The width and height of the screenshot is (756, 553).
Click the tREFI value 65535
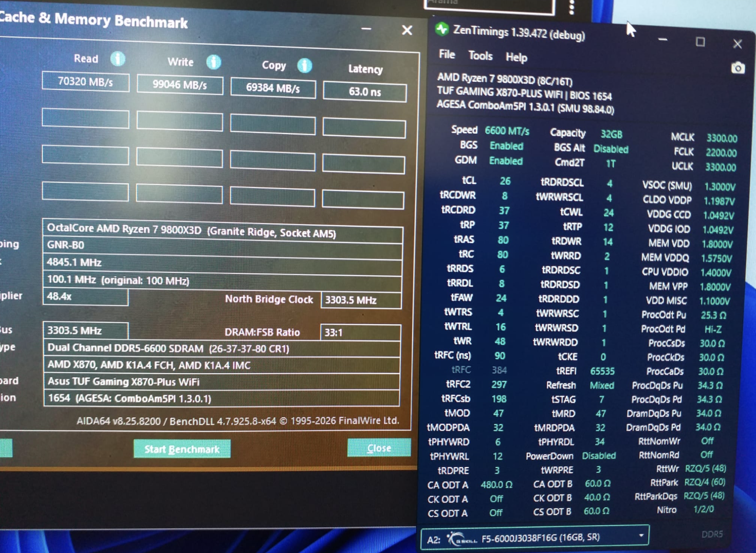[602, 371]
